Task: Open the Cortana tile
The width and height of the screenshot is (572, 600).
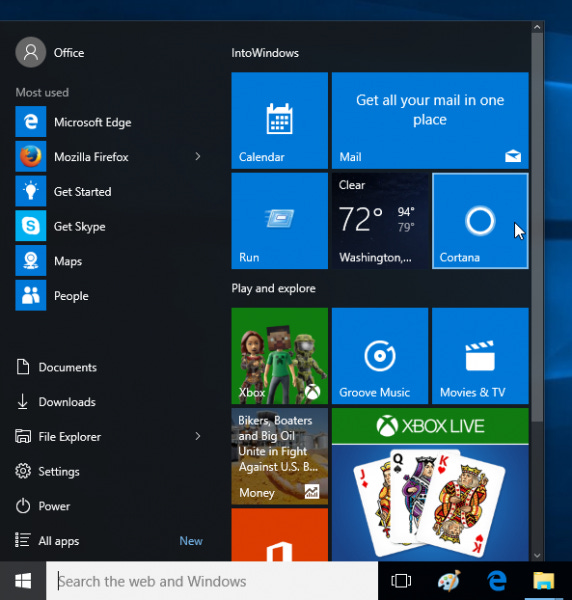Action: click(x=480, y=221)
